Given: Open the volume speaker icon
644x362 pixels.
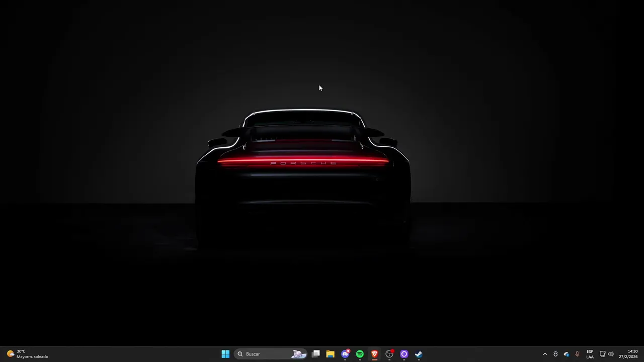Looking at the screenshot, I should [611, 354].
